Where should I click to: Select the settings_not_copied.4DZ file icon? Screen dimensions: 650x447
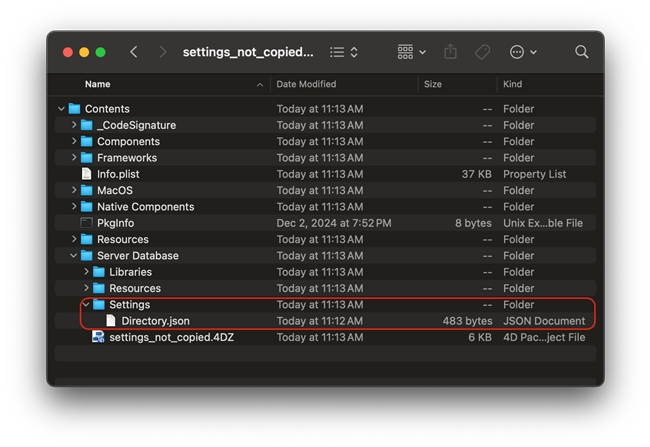(98, 337)
